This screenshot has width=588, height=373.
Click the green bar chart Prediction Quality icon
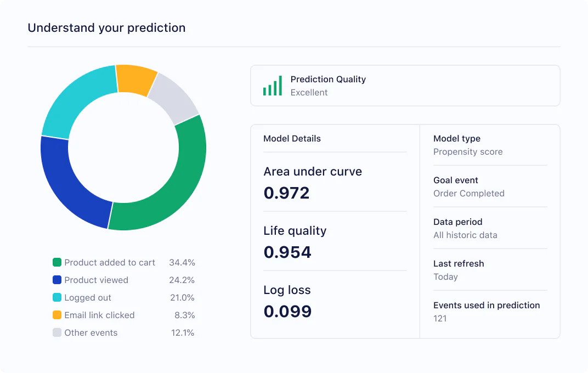[x=272, y=86]
